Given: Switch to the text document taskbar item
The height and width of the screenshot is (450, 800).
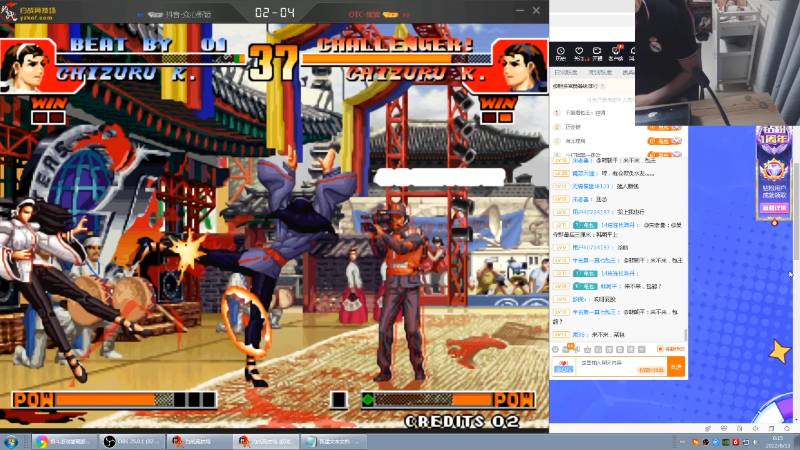Looking at the screenshot, I should (333, 441).
